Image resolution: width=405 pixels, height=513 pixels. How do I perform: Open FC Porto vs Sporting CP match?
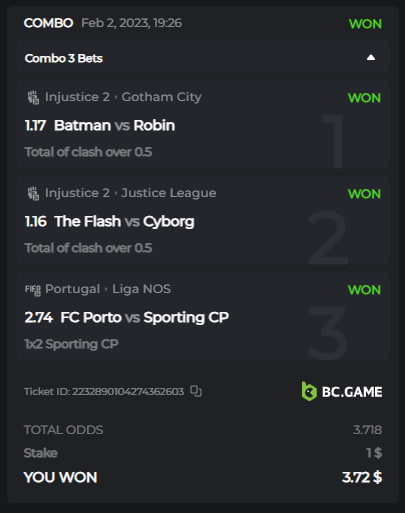[145, 318]
